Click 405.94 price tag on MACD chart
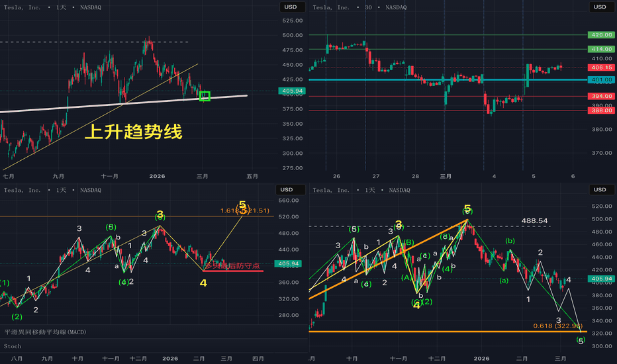This screenshot has width=617, height=364. (288, 263)
